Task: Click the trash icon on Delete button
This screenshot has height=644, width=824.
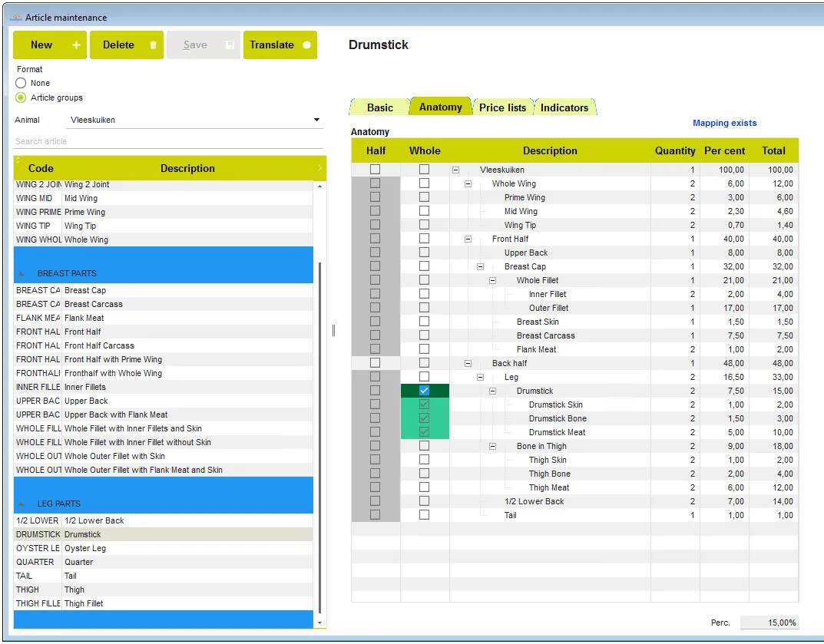Action: pos(153,45)
